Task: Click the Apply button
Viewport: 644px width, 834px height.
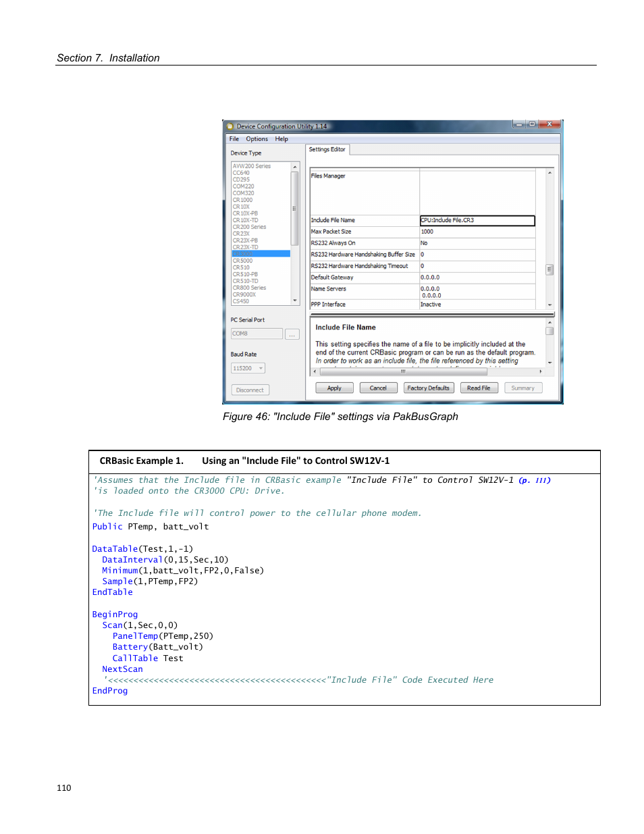Action: [x=334, y=388]
